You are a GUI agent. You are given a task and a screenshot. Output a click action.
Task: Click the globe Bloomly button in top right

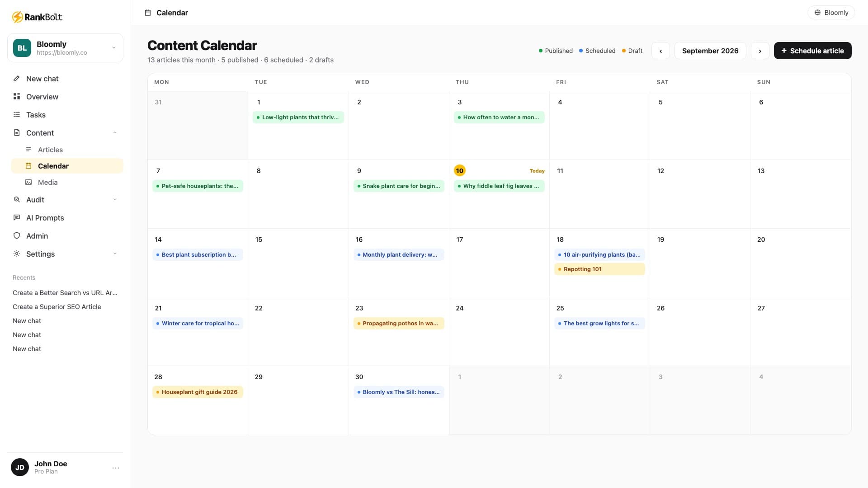coord(831,13)
